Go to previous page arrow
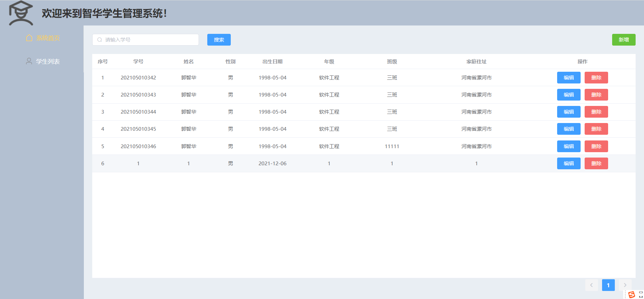Viewport: 644px width, 299px height. pos(592,285)
